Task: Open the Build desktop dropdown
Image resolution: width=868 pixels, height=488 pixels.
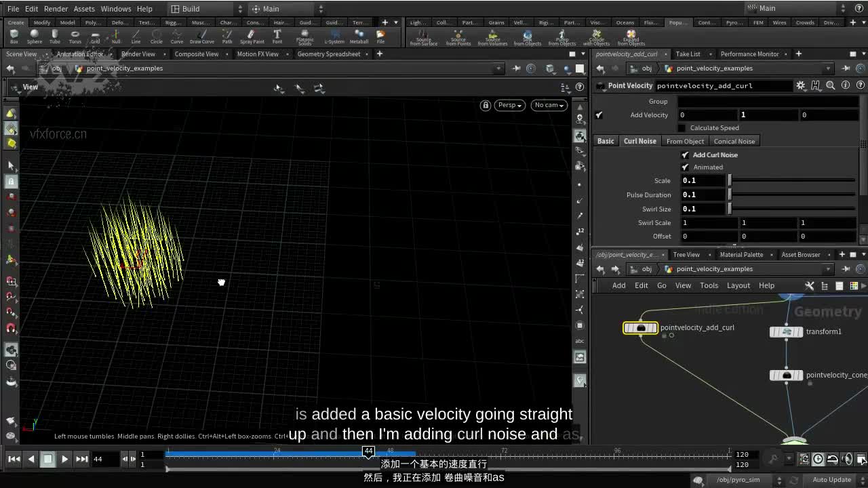Action: coord(205,9)
